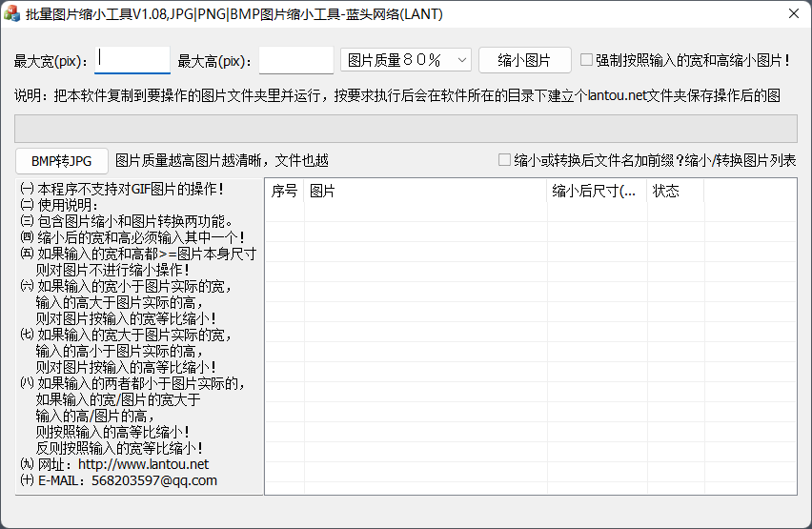
Task: Click text 缩小后的宽和高必须输入其中一个
Action: click(x=140, y=237)
